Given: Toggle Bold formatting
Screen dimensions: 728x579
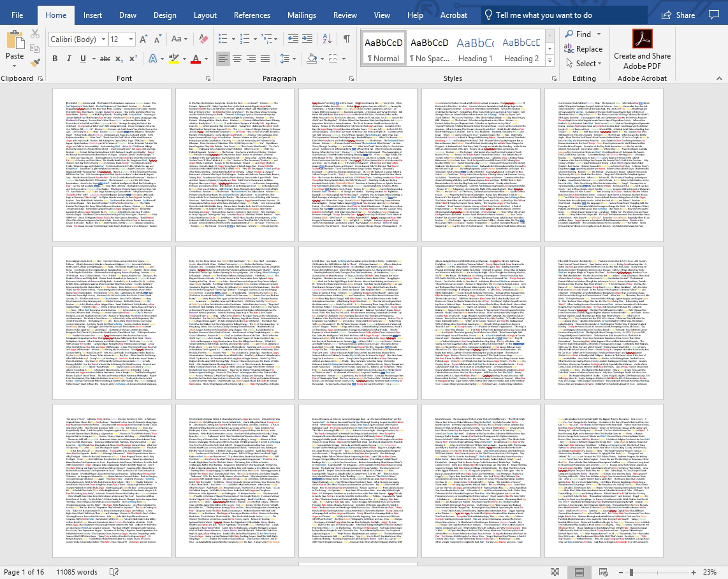Looking at the screenshot, I should [55, 59].
